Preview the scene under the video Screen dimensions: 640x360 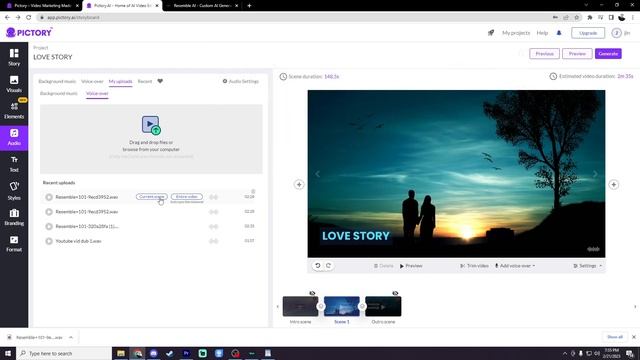[x=411, y=266]
